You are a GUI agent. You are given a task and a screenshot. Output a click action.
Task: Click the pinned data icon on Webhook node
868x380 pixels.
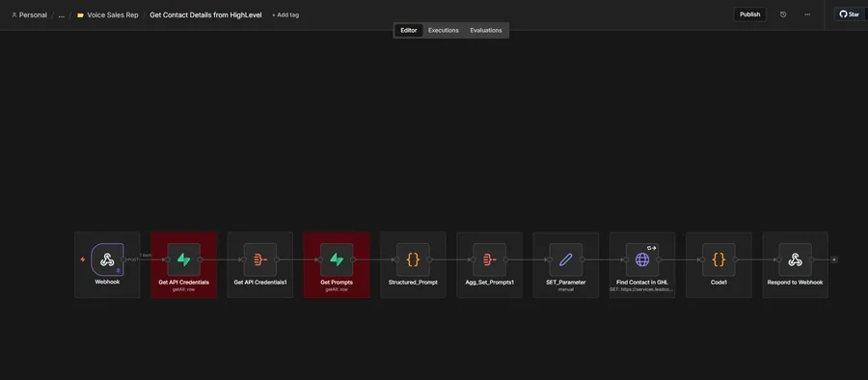[x=118, y=270]
